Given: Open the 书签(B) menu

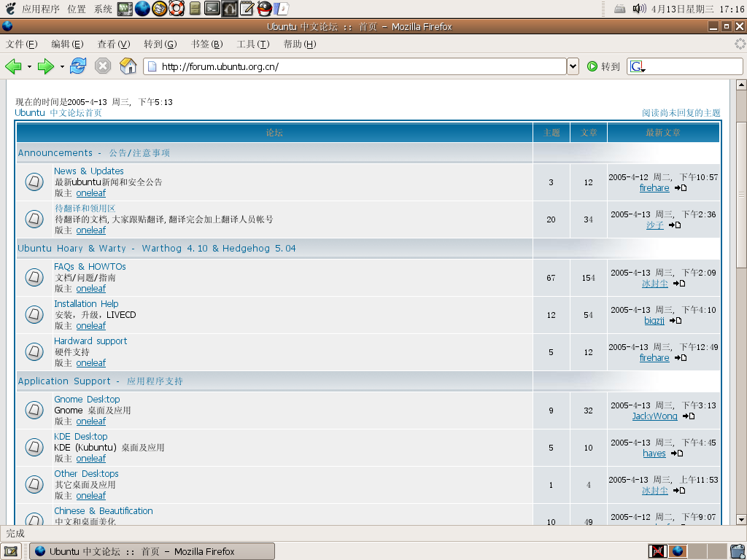Looking at the screenshot, I should (206, 44).
